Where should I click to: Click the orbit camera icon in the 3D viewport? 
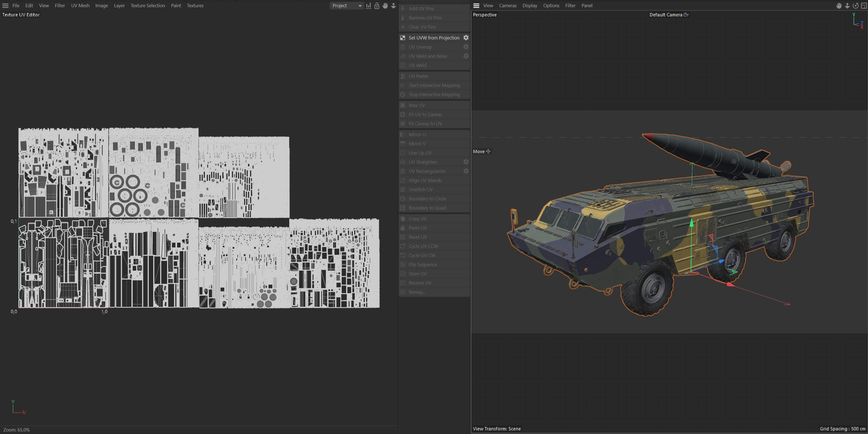coord(855,6)
